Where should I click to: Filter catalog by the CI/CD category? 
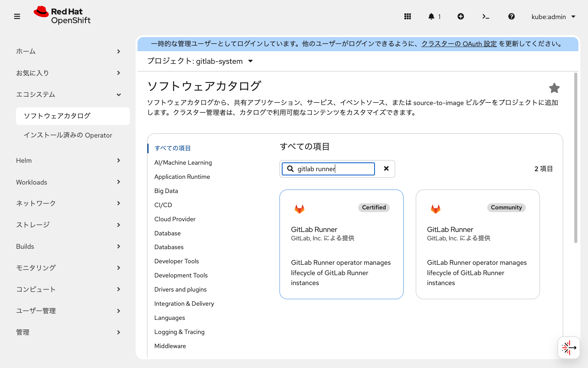pos(163,205)
